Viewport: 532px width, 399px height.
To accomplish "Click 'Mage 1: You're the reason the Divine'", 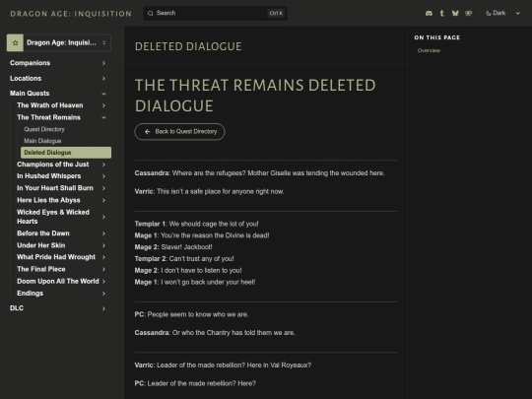I will point(202,235).
